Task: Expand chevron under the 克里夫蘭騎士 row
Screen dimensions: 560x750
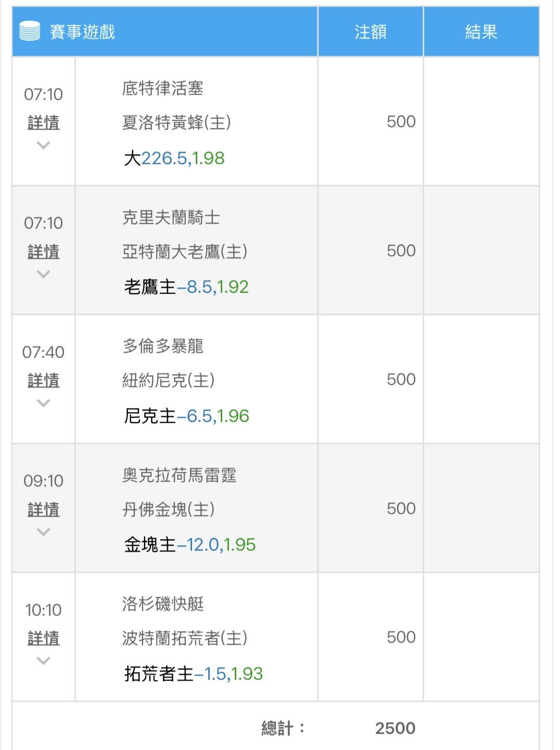Action: 44,274
